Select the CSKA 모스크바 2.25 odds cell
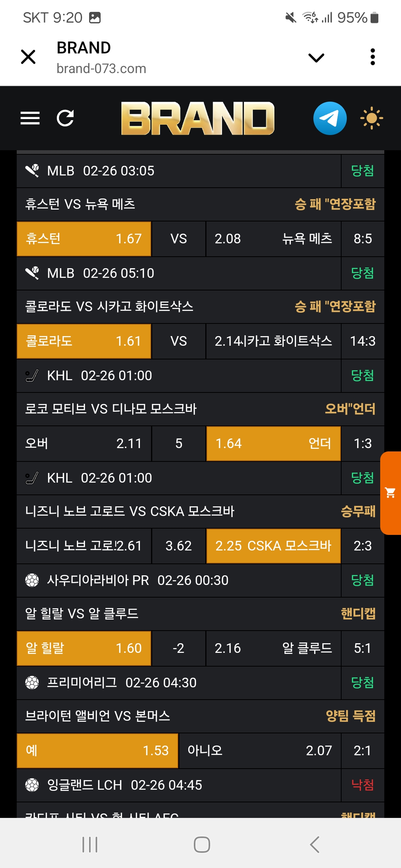The width and height of the screenshot is (401, 868). [273, 546]
